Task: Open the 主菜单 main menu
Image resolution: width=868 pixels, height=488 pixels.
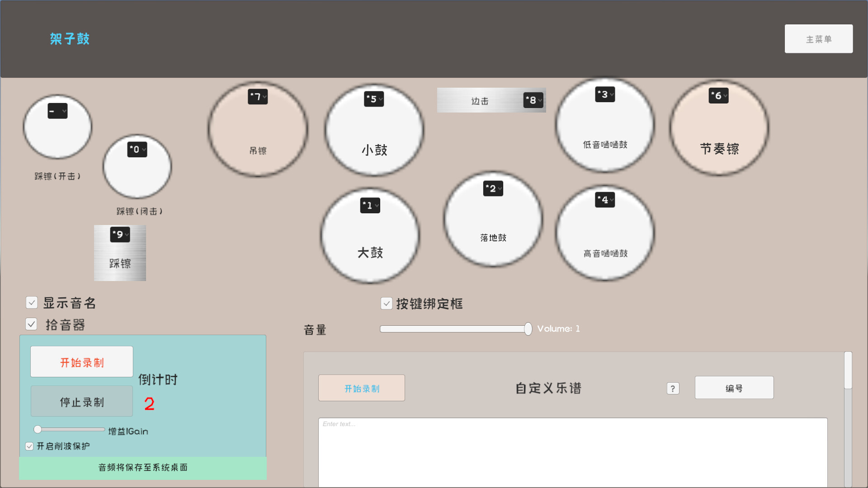Action: (x=818, y=38)
